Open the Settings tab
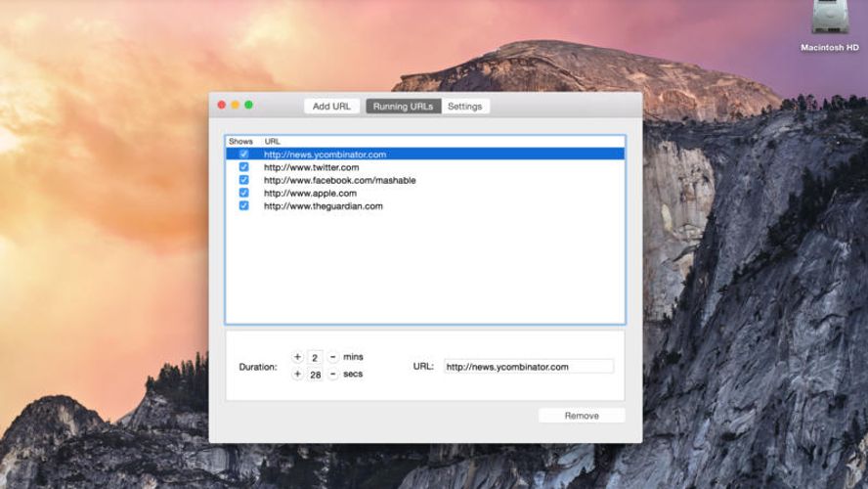 click(x=465, y=107)
